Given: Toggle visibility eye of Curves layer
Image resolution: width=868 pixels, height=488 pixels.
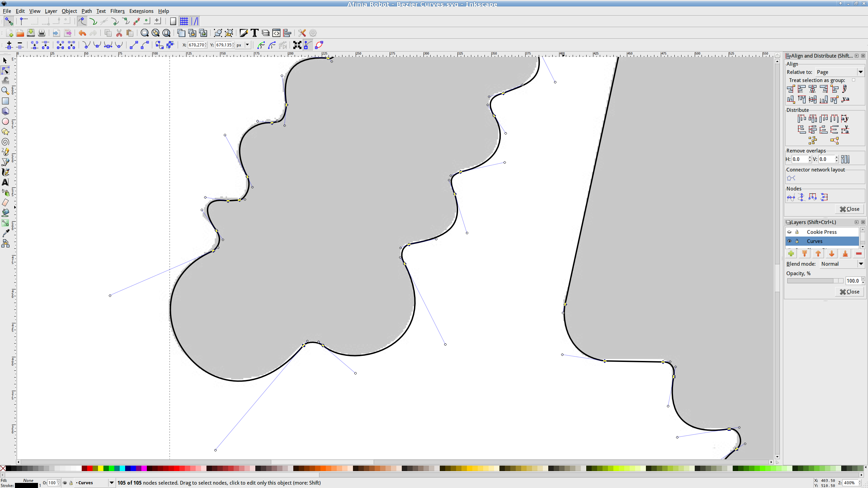Looking at the screenshot, I should (x=789, y=241).
